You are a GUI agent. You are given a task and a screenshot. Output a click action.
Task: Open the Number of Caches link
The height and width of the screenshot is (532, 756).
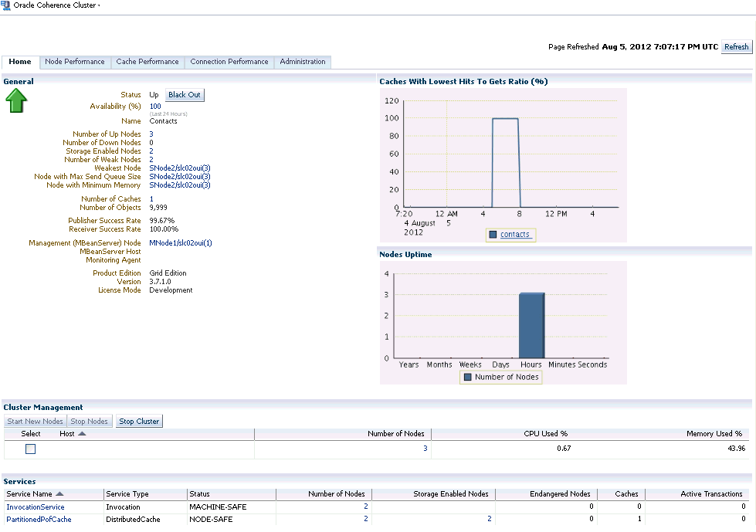tap(151, 199)
